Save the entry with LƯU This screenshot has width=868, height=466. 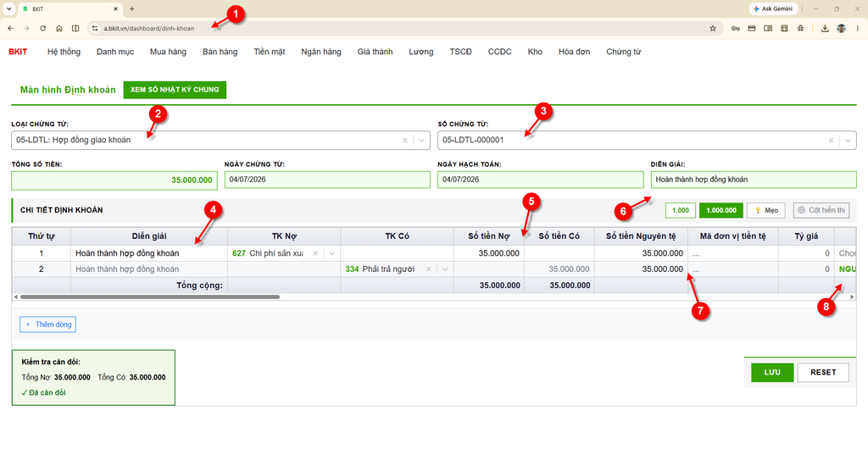[772, 373]
